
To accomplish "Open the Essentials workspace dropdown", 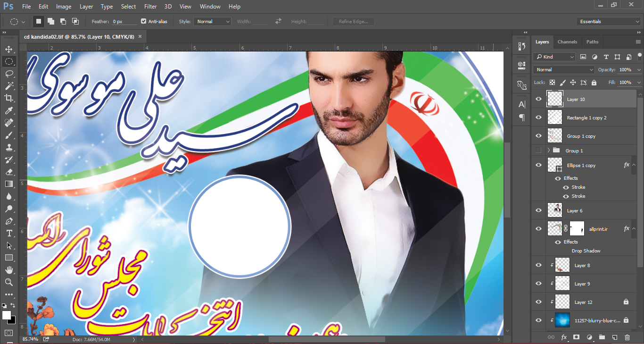I will pos(609,22).
